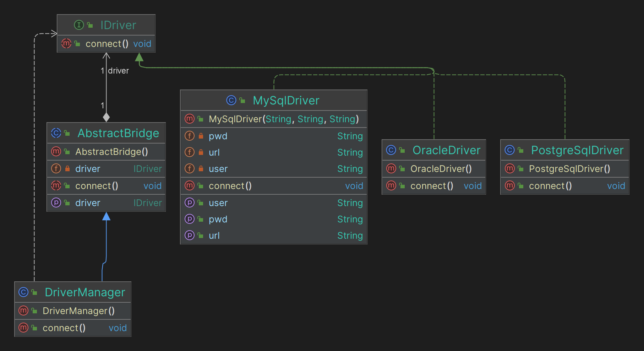Screen dimensions: 644x351
Task: Select the connect() method in DriverManager
Action: click(x=64, y=328)
